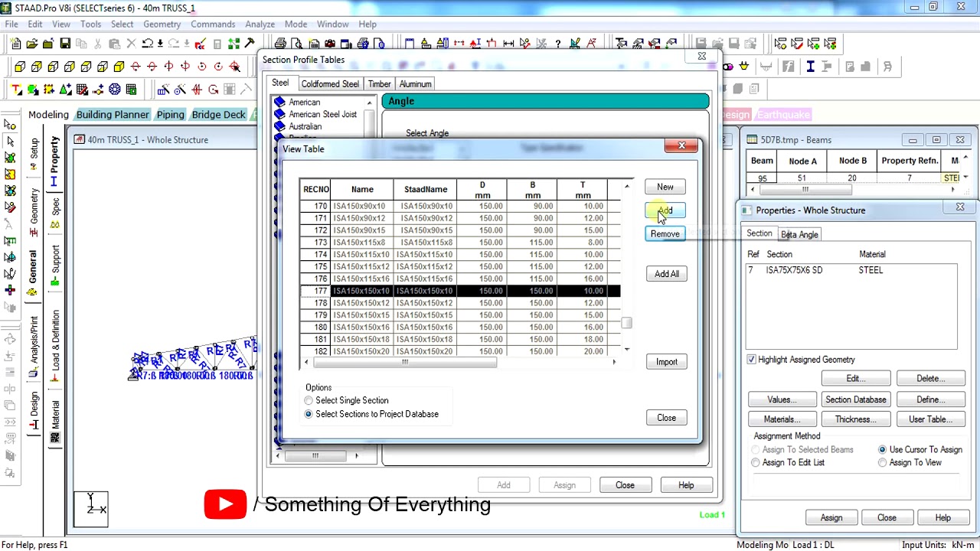The width and height of the screenshot is (980, 551).
Task: Open the Geometry menu
Action: [x=162, y=24]
